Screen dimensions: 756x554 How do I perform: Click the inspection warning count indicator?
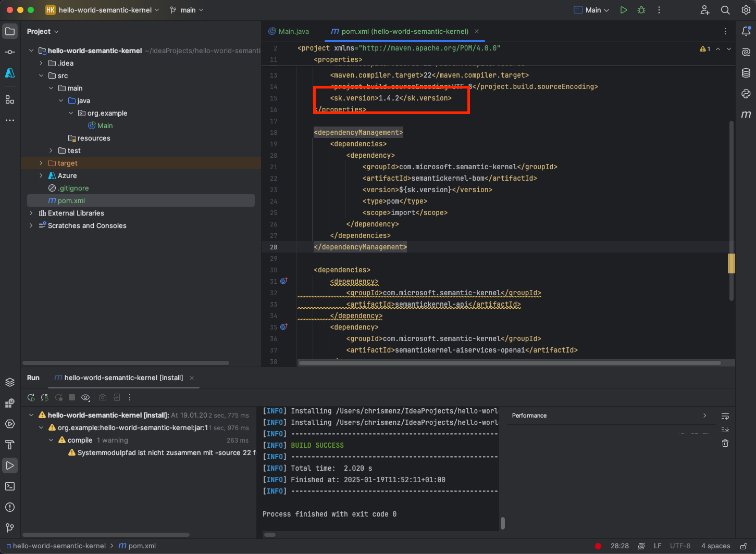[705, 48]
